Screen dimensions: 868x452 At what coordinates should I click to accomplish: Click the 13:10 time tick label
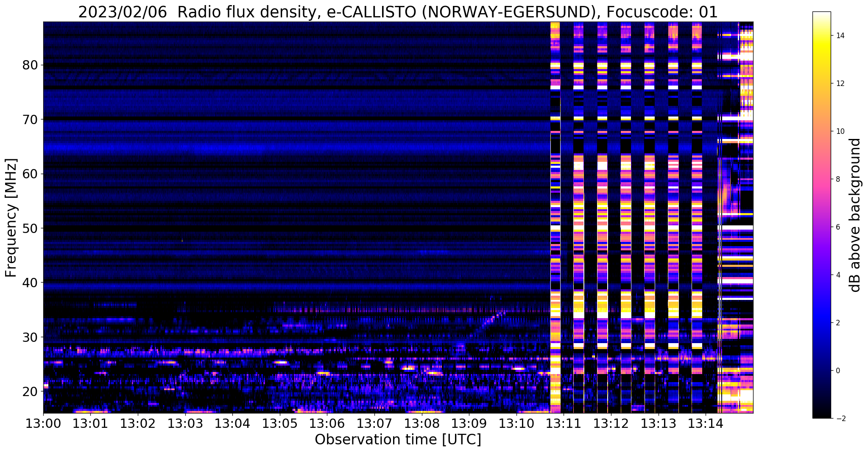point(516,423)
